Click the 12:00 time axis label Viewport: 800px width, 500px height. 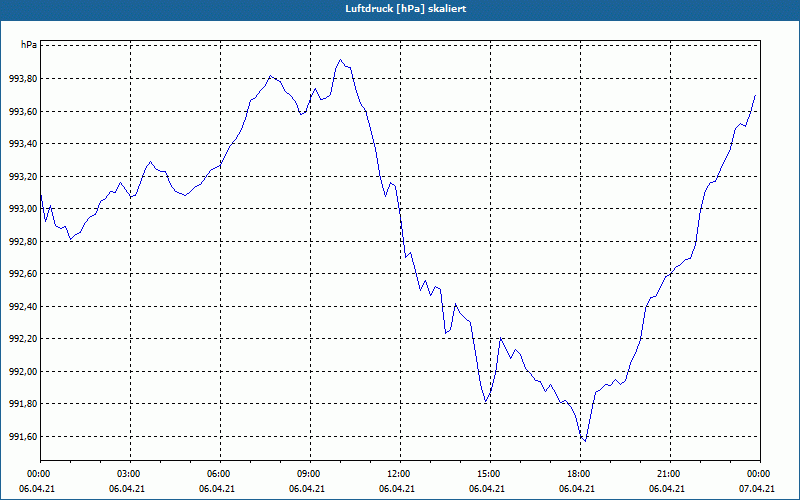(x=400, y=474)
